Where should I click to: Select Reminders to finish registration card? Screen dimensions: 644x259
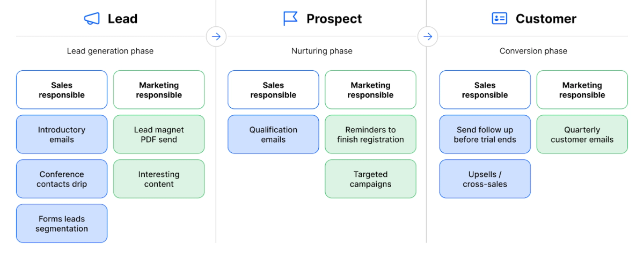point(370,135)
